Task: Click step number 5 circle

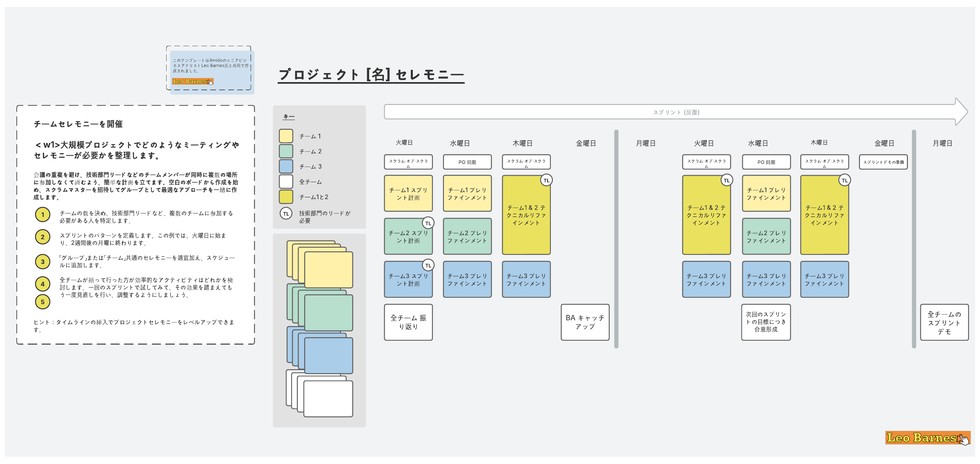Action: (x=42, y=302)
